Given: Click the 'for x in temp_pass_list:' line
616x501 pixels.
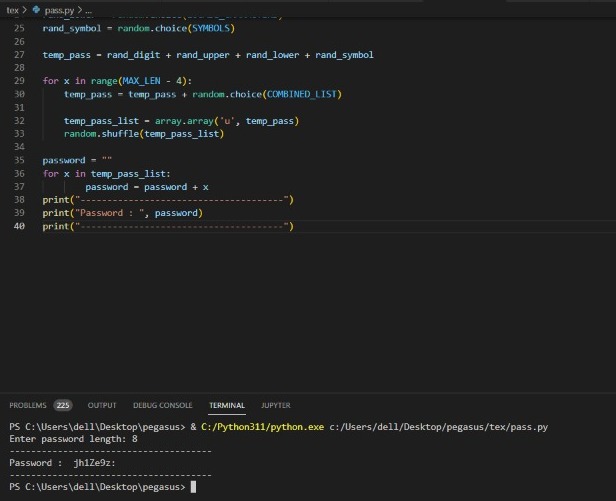Looking at the screenshot, I should tap(106, 174).
